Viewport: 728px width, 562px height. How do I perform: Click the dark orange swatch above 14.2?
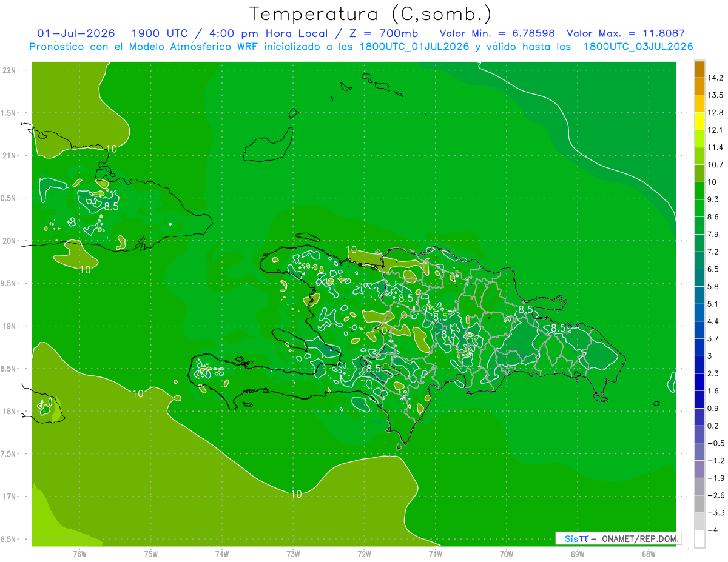(699, 69)
